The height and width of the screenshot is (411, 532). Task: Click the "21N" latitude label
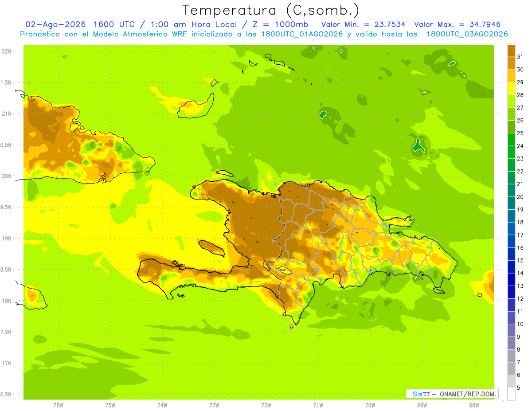click(7, 114)
